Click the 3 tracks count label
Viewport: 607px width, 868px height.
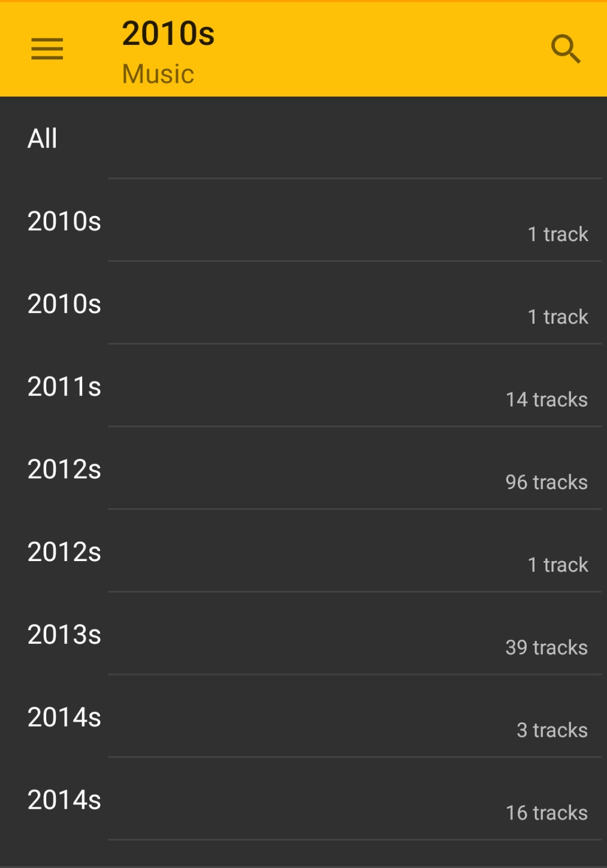552,731
